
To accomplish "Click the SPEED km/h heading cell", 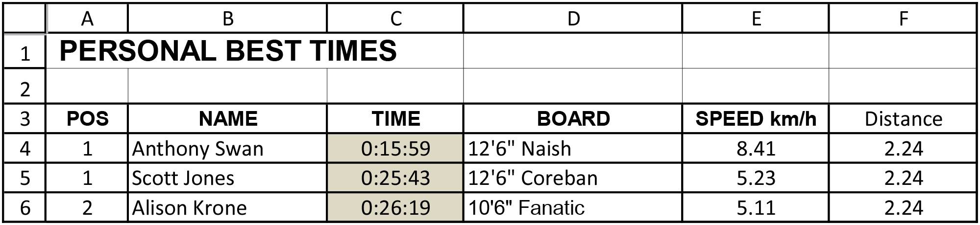I will tap(755, 118).
